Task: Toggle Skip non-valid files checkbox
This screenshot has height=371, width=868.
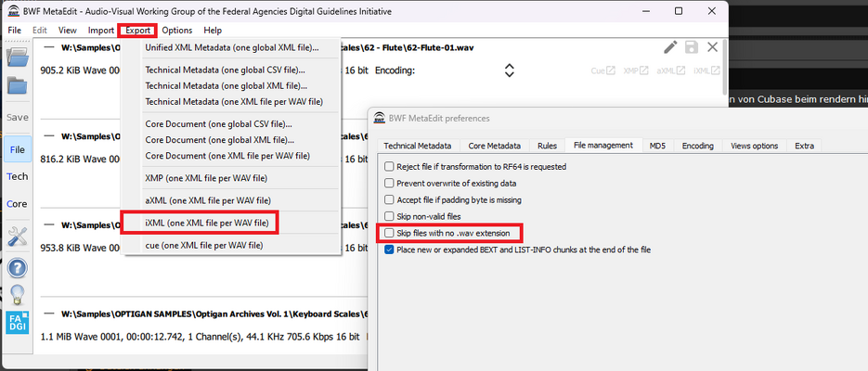Action: 389,216
